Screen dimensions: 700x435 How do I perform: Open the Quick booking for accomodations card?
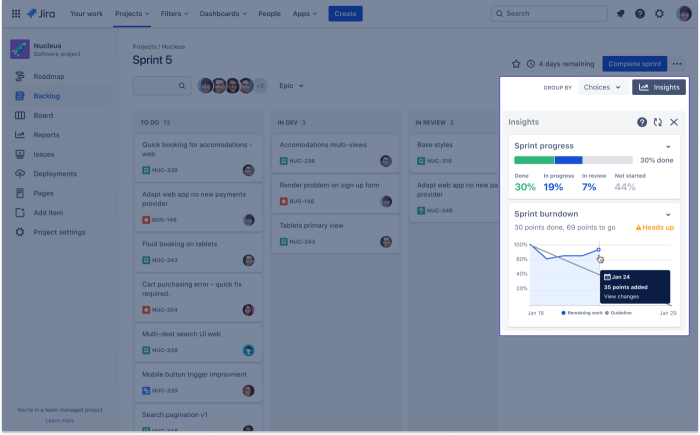[198, 158]
